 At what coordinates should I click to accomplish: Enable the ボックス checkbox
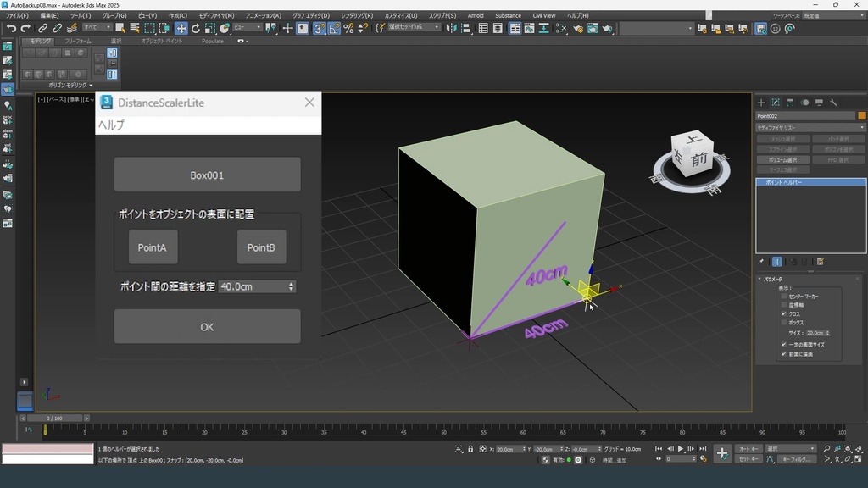(x=783, y=323)
